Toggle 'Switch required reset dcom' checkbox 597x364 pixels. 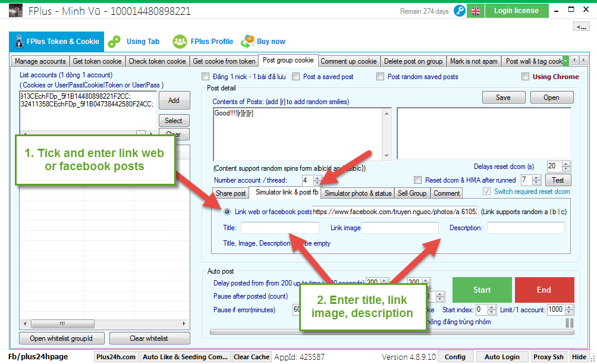tap(486, 191)
